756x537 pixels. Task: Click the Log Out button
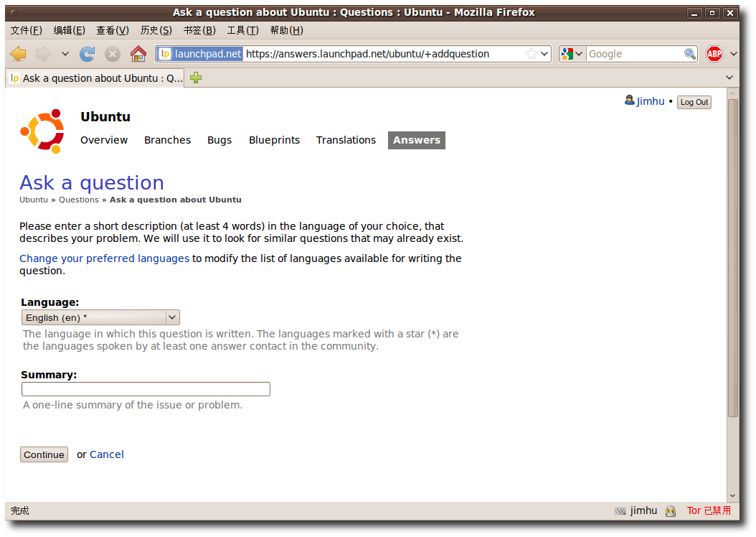coord(694,102)
